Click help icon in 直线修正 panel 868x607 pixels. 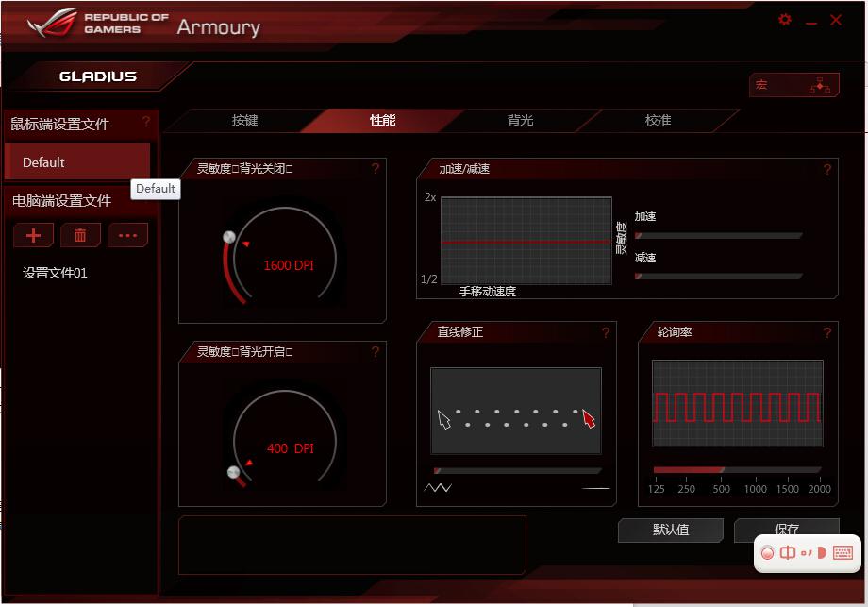[x=606, y=333]
